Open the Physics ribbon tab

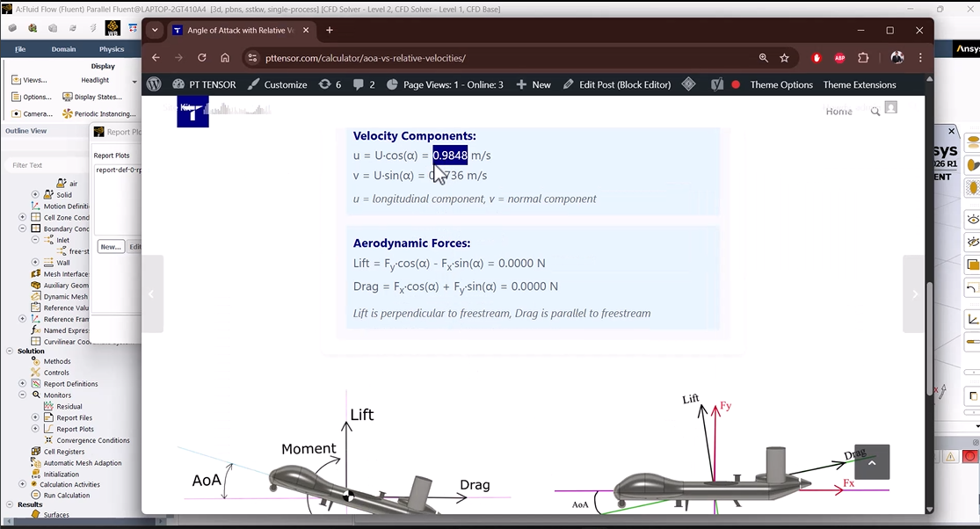[112, 49]
